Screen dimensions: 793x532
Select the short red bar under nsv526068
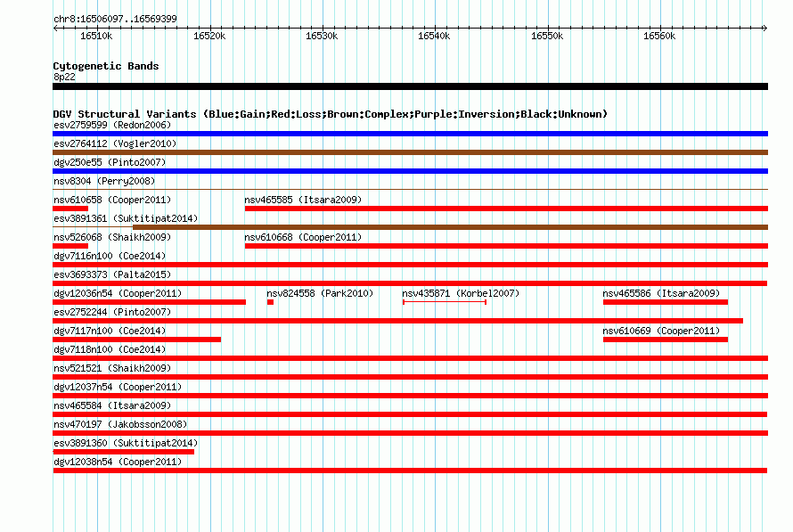pyautogui.click(x=70, y=246)
